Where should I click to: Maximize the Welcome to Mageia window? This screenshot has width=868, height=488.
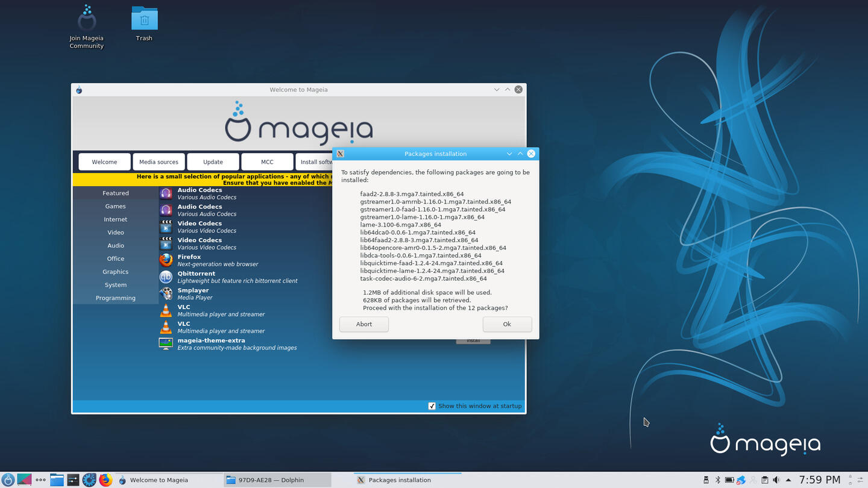(508, 90)
